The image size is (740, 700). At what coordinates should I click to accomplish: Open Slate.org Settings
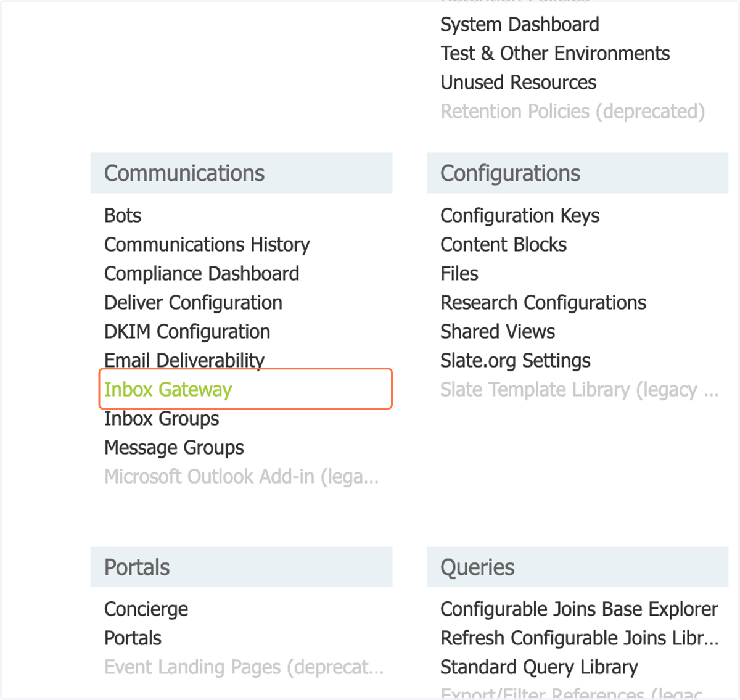(x=516, y=361)
